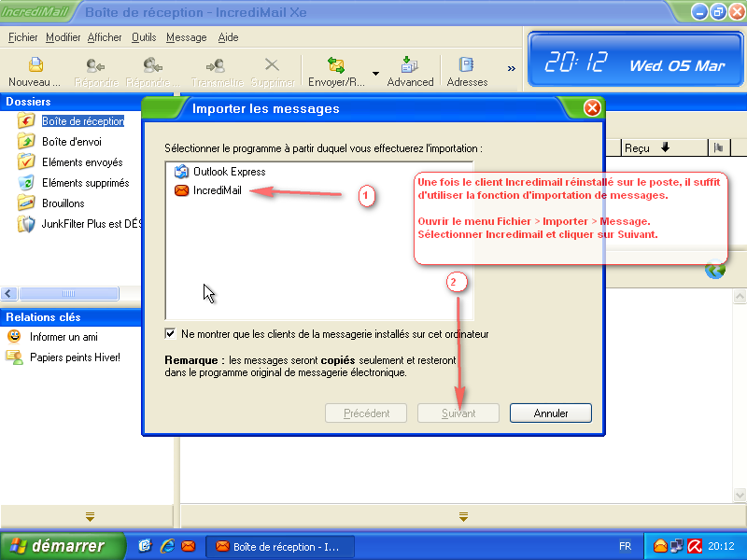Select the Brouillons folder icon
Screen dimensions: 747x560
point(26,203)
